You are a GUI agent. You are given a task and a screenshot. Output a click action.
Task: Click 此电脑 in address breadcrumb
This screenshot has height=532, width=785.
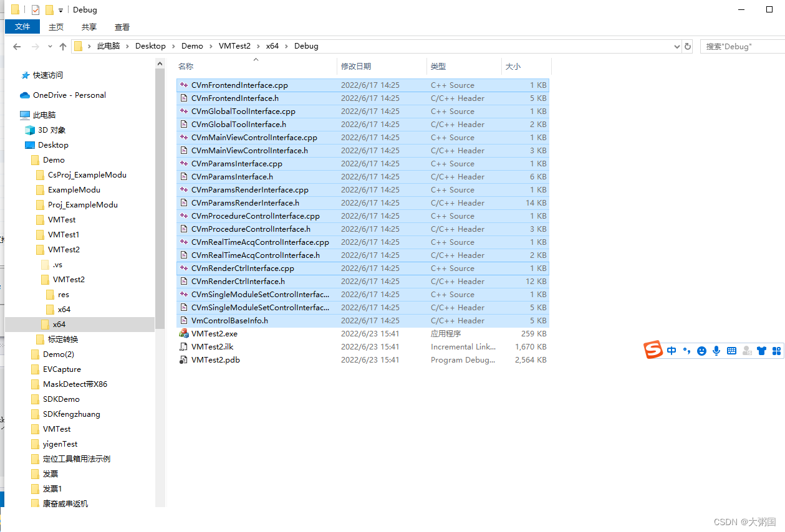point(108,46)
